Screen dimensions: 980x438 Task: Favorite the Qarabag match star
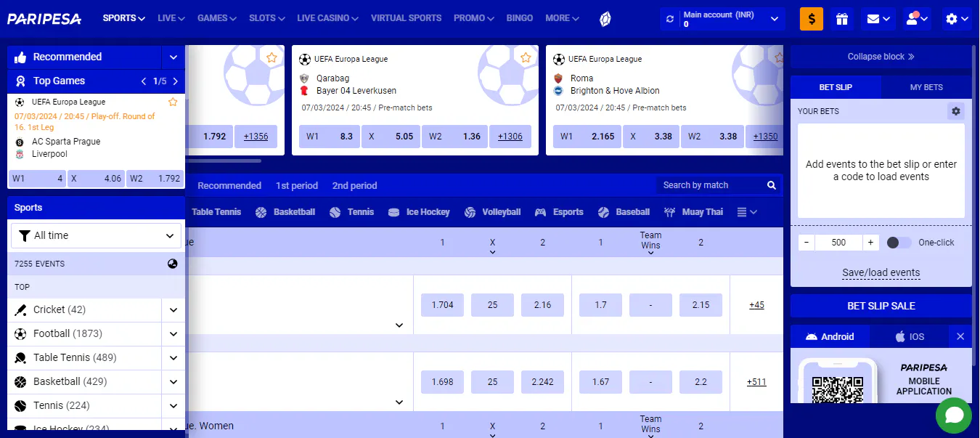point(526,57)
